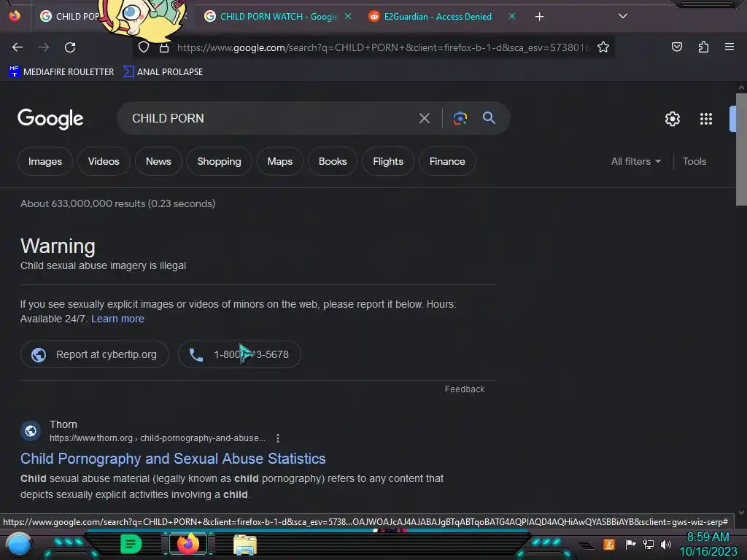Close the E2Guardian Access Denied tab

[512, 17]
